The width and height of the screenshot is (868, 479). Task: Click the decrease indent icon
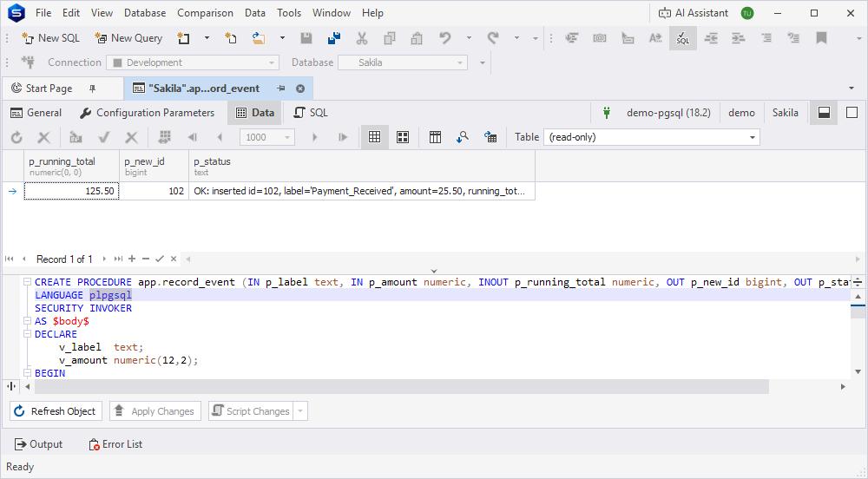711,38
